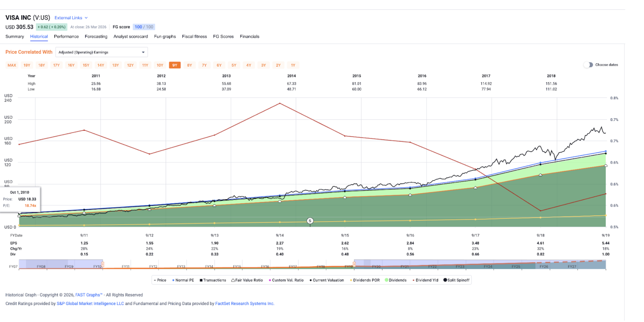Choose the 3Y time range
Image resolution: width=644 pixels, height=322 pixels.
tap(264, 65)
